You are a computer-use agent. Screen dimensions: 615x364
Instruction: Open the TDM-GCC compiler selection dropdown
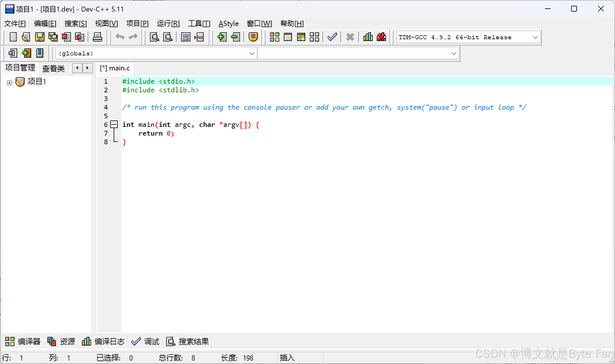[535, 37]
